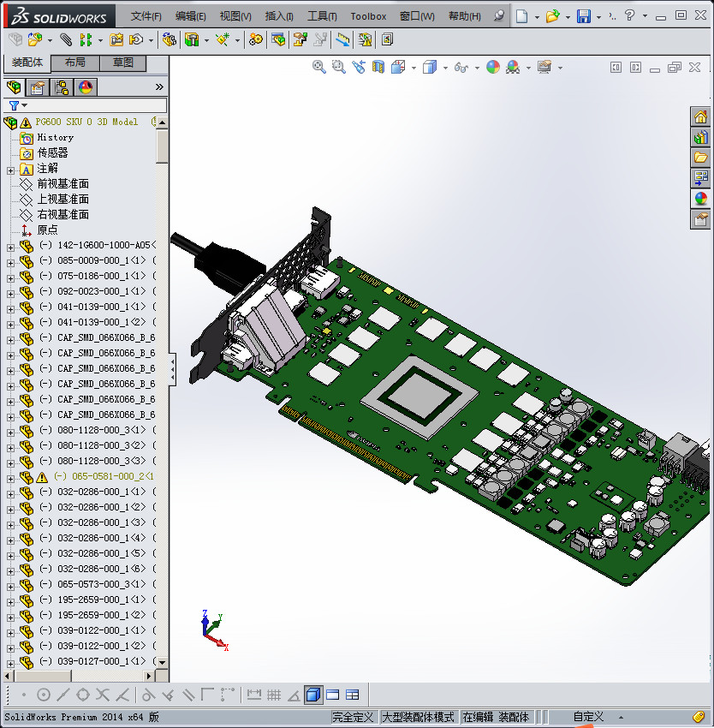Switch to the ConfigurationManager tab icon
This screenshot has width=714, height=728.
[x=62, y=87]
